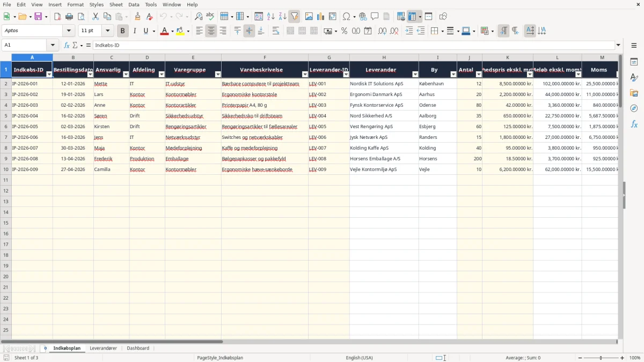Insert an image via toolbar icon

click(309, 17)
